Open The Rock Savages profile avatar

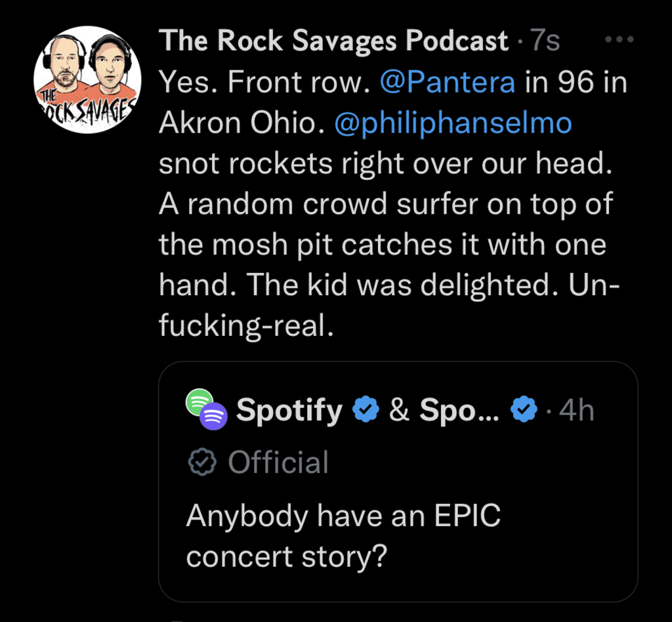pyautogui.click(x=87, y=81)
